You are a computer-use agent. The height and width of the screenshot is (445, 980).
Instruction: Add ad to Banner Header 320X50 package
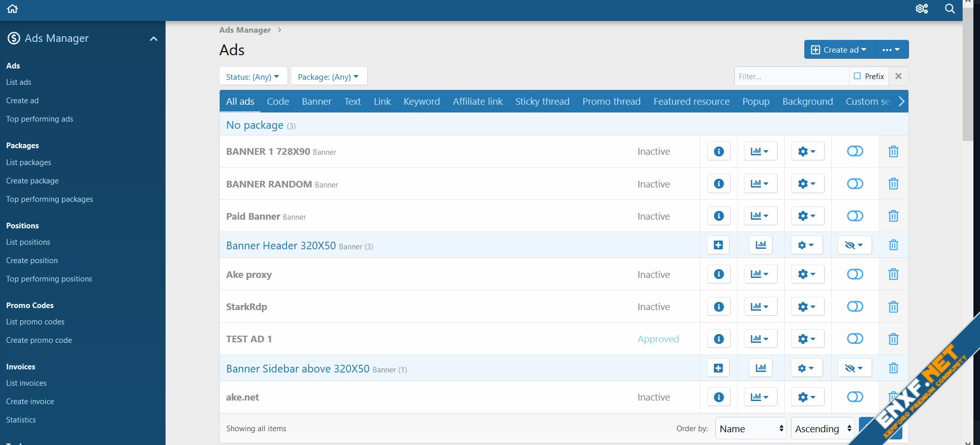(x=718, y=245)
